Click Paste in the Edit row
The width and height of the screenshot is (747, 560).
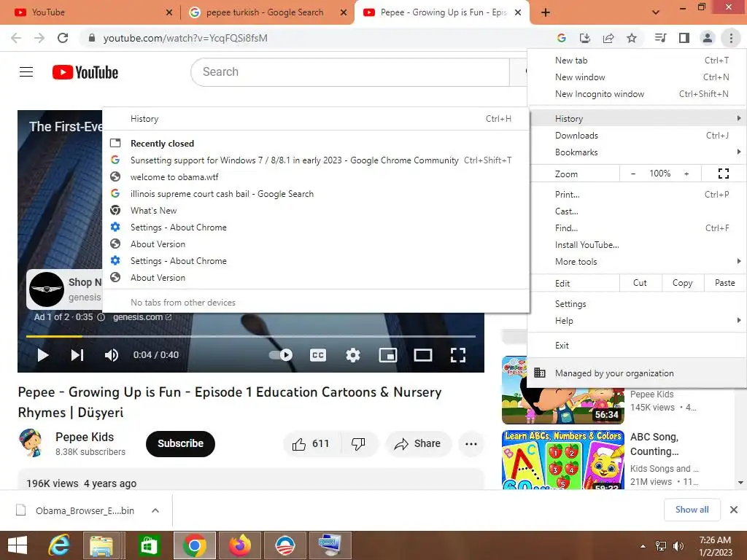(x=724, y=283)
